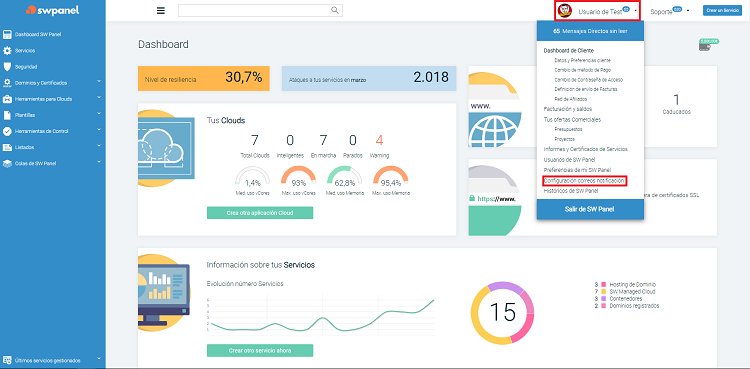Viewport: 750px width, 369px height.
Task: Expand Dominios y Certificados chevron
Action: tap(99, 82)
